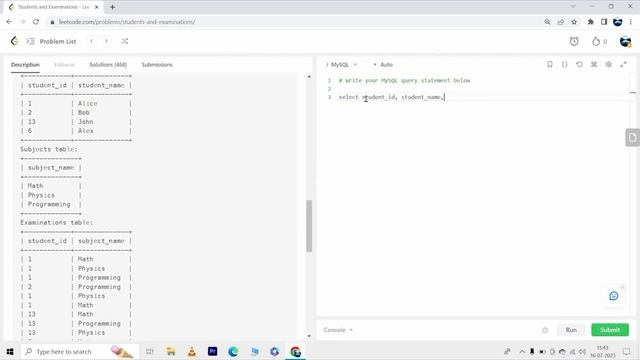Open the Windows Start menu
This screenshot has width=640, height=360.
click(10, 351)
